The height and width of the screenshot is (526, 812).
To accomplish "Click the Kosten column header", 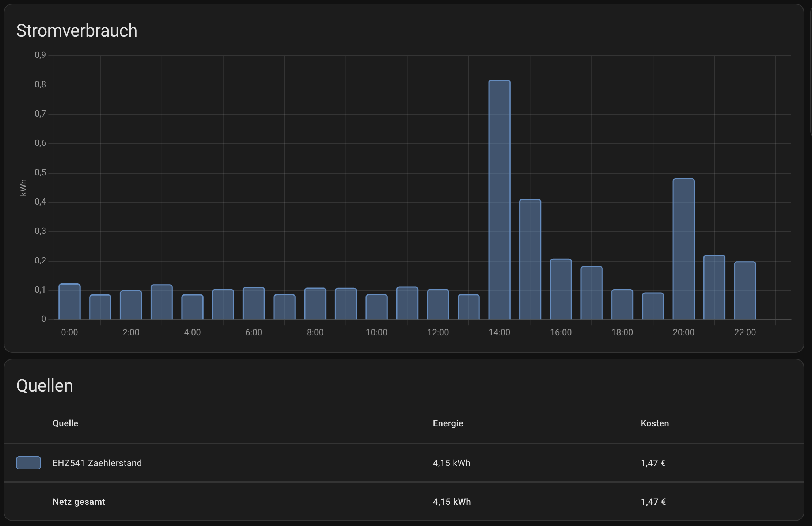I will click(x=654, y=423).
